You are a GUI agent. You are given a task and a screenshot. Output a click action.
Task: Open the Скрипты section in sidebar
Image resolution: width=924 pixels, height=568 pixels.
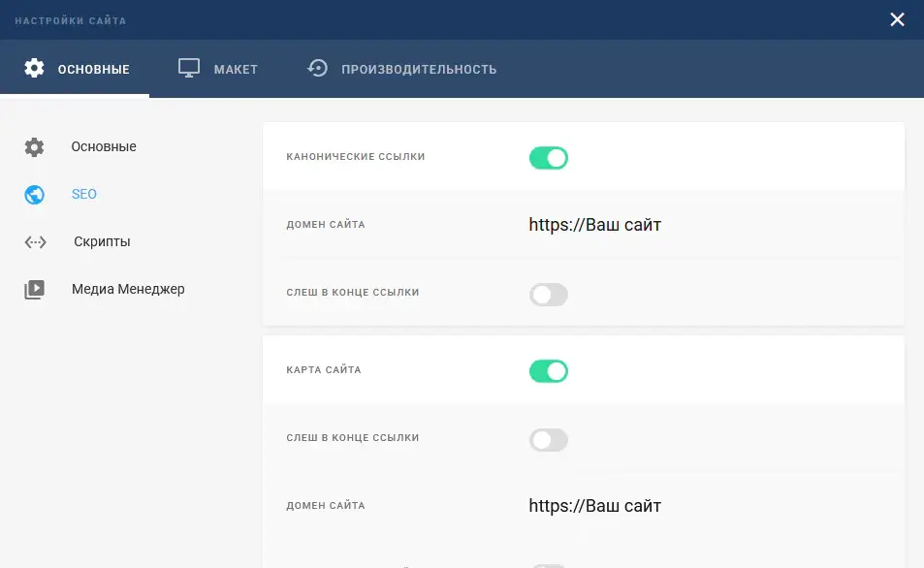click(x=102, y=242)
